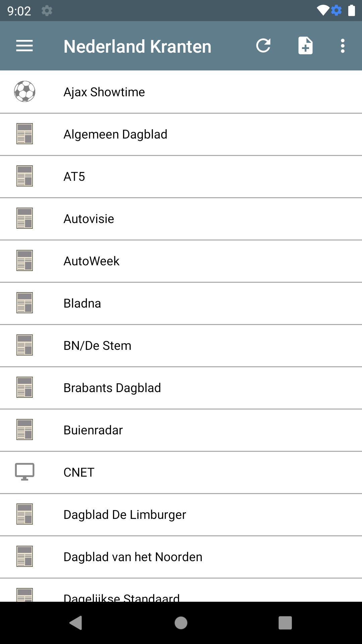Tap the add new page icon
Screen dimensions: 362x644
pyautogui.click(x=305, y=46)
